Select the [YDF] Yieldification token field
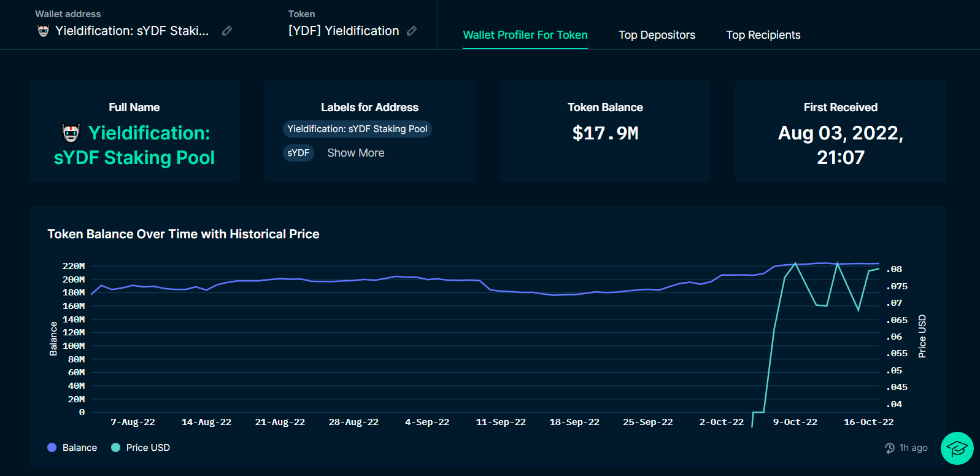The height and width of the screenshot is (476, 980). click(344, 31)
